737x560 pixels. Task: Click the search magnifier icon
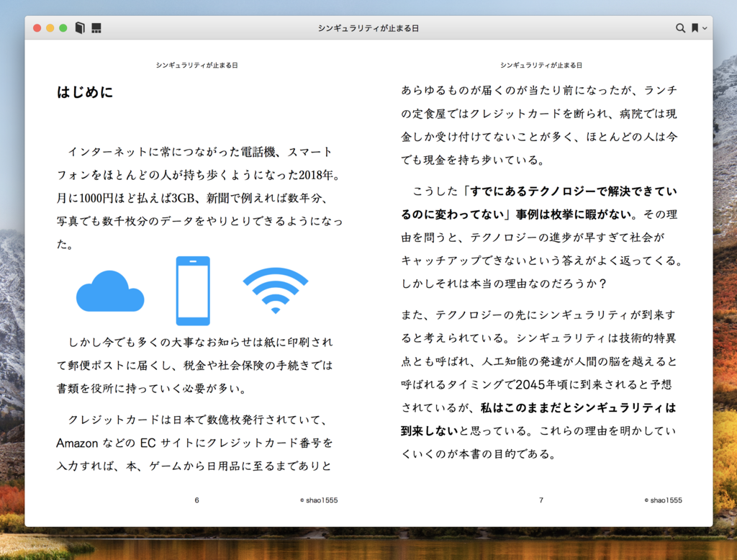pyautogui.click(x=680, y=28)
